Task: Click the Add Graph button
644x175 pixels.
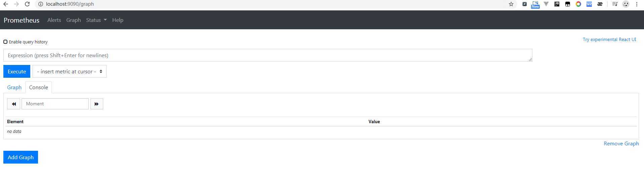Action: point(21,157)
